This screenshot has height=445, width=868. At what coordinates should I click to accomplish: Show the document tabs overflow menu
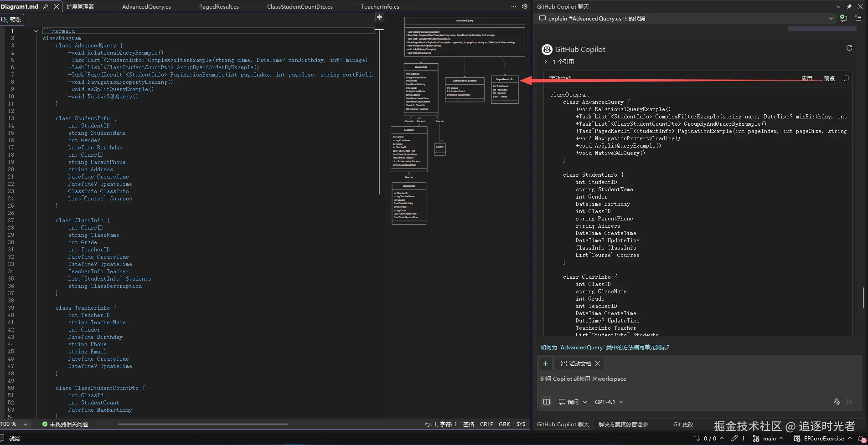tap(514, 6)
